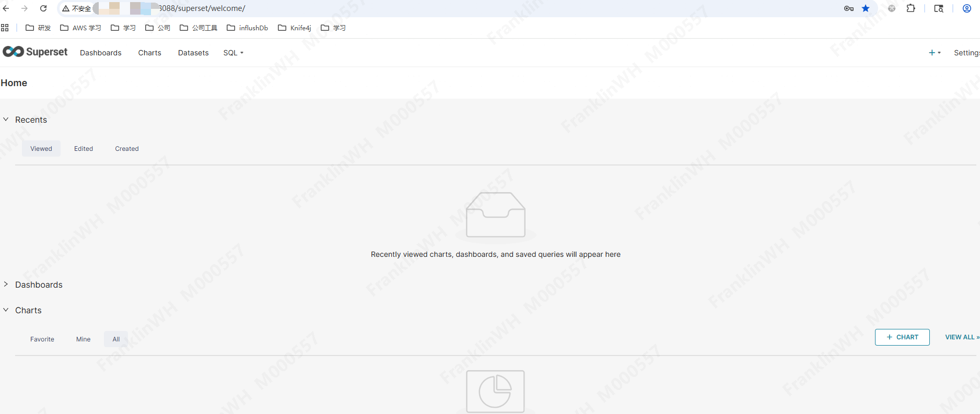The image size is (980, 414).
Task: Open the tab search icon in browser toolbar
Action: (x=939, y=8)
